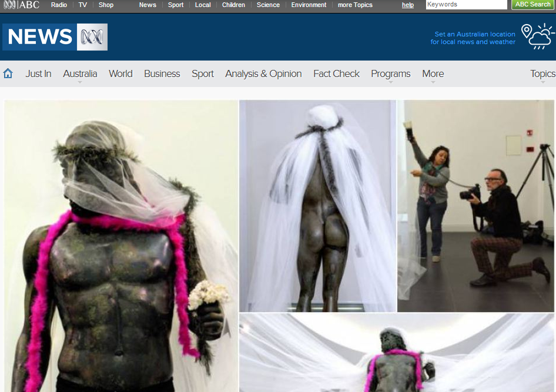Open the photographers photo thumbnail
Screen dimensions: 556x392
point(476,206)
